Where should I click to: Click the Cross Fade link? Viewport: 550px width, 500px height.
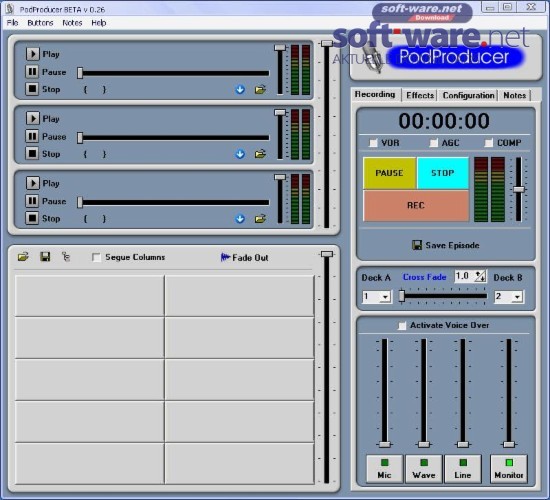[424, 277]
